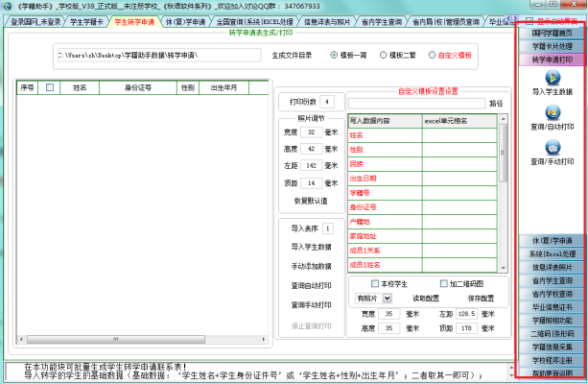Click the 生成文件目录 path field

click(x=158, y=56)
